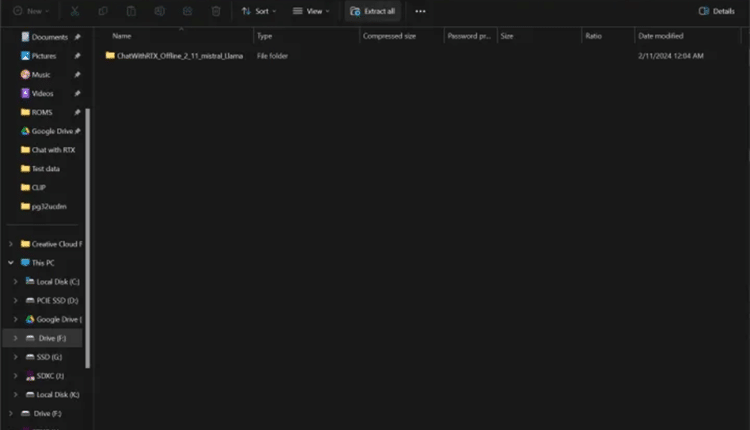Click the New button
750x430 pixels.
(31, 11)
